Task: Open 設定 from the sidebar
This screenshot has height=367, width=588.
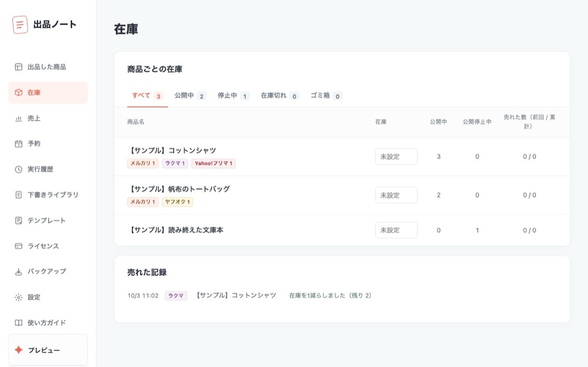Action: pyautogui.click(x=48, y=297)
